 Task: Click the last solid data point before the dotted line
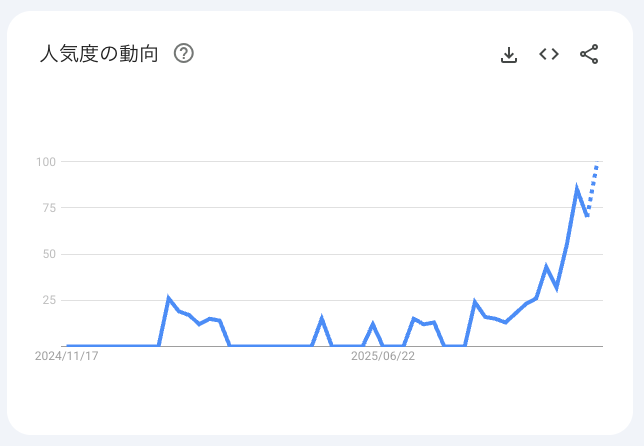[588, 216]
